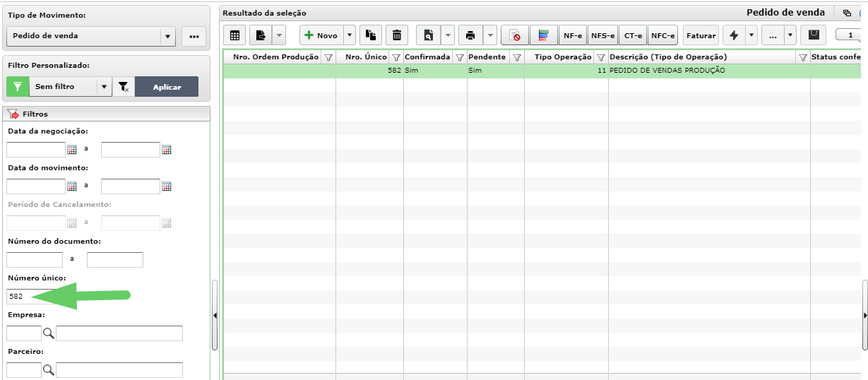Expand the toolbar ellipsis dropdown arrow
Screen dimensions: 868x380
point(790,35)
